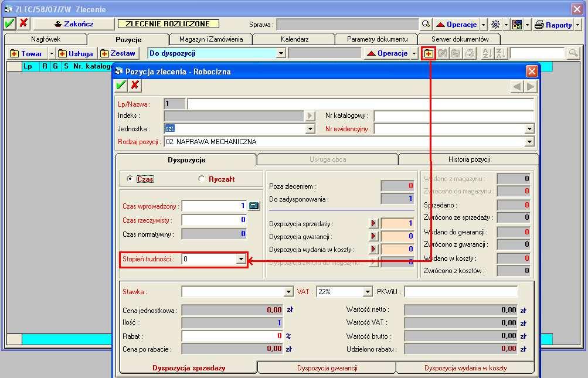The image size is (588, 378).
Task: Click the ZLECENIE ROZLICZONE status label
Action: (168, 24)
